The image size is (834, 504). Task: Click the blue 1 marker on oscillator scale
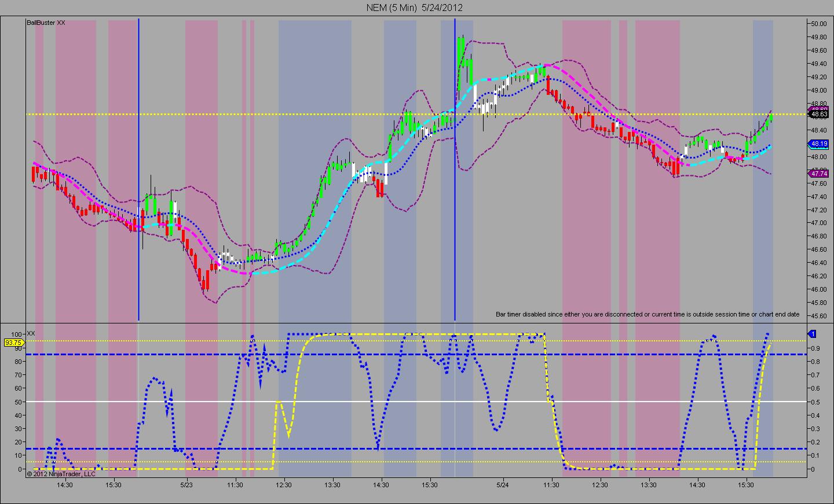click(813, 334)
